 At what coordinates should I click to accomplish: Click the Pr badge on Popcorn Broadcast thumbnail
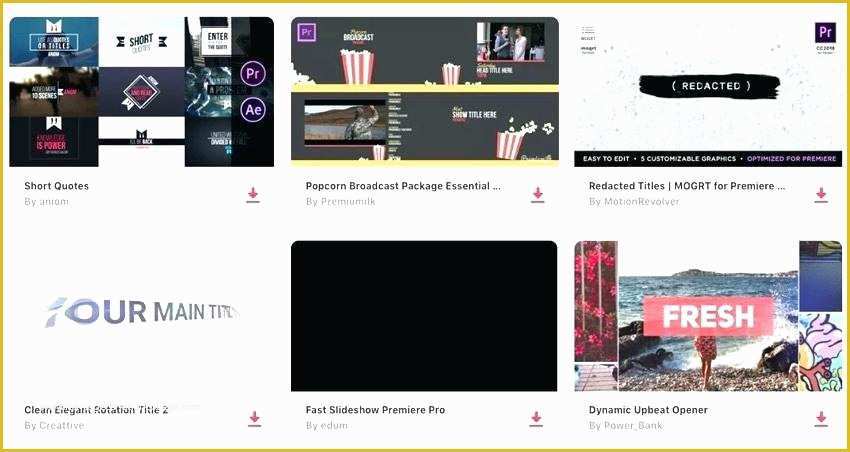(x=307, y=33)
